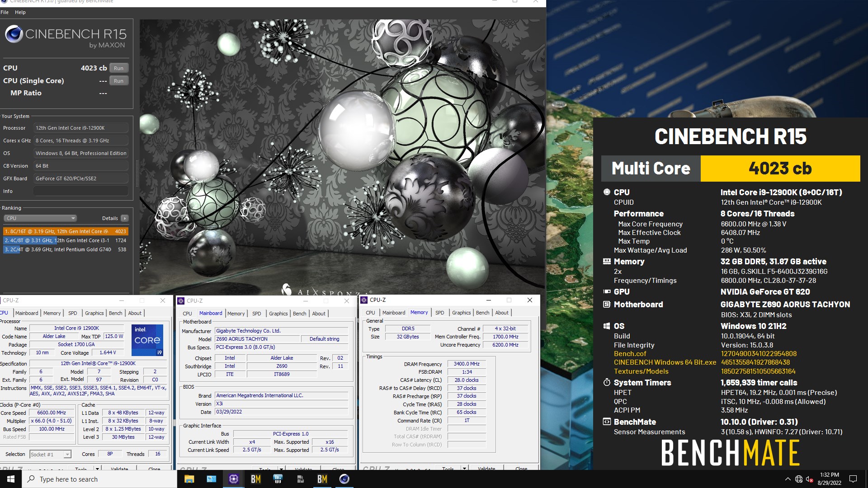This screenshot has width=868, height=488.
Task: Run the CPU multi-core benchmark
Action: [x=118, y=68]
